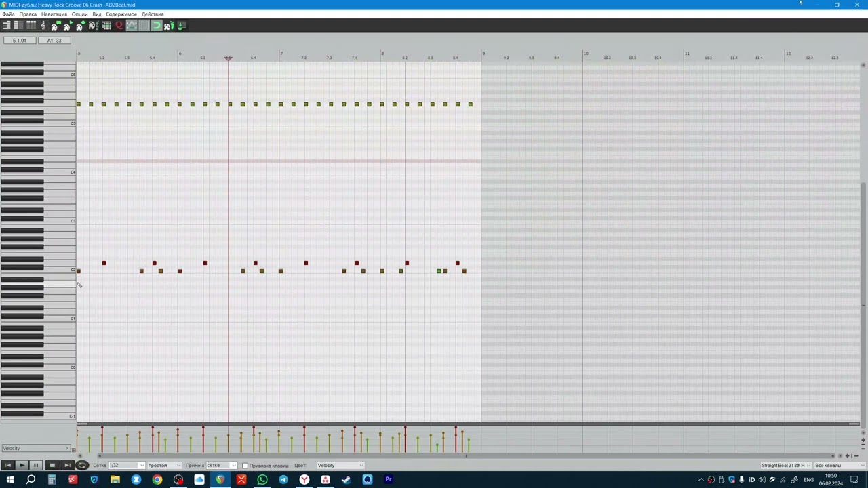Pause playback in the MIDI editor
The height and width of the screenshot is (488, 868).
click(36, 465)
